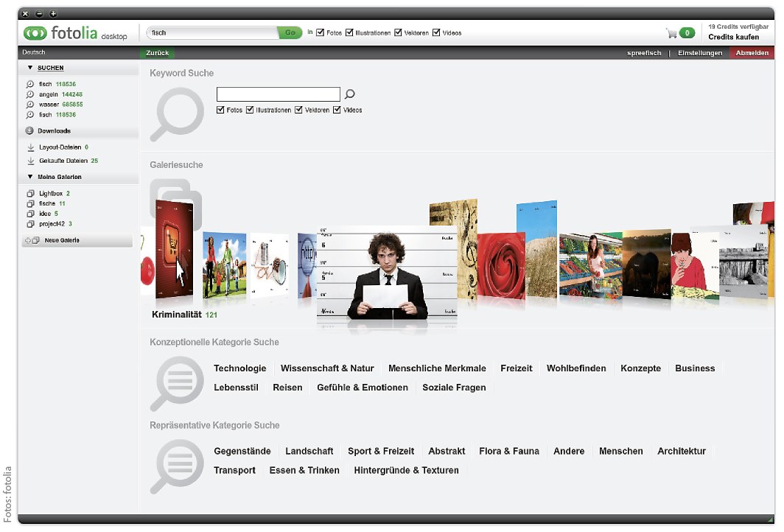Image resolution: width=784 pixels, height=532 pixels.
Task: Open Hintergründe & Texturen category
Action: tap(406, 471)
